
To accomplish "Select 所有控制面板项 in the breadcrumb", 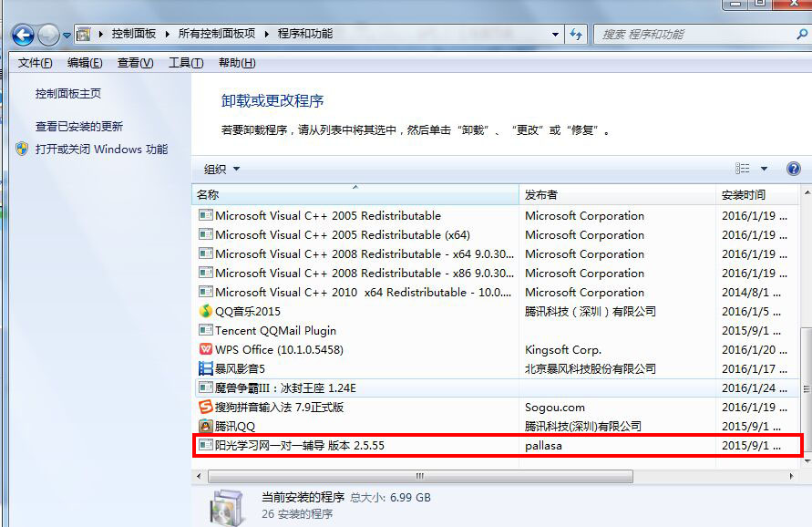I will tap(217, 34).
